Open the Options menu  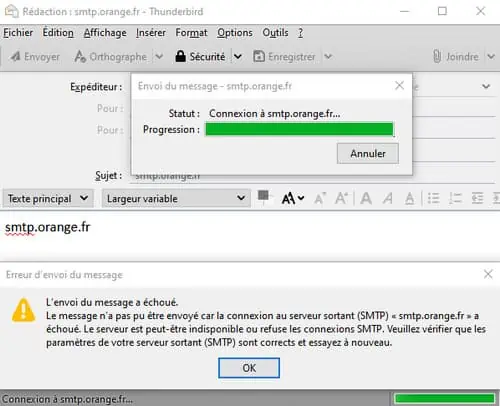tap(235, 33)
